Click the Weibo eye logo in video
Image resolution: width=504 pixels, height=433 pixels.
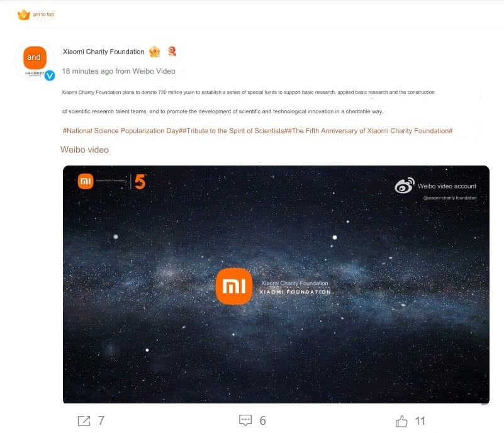405,186
